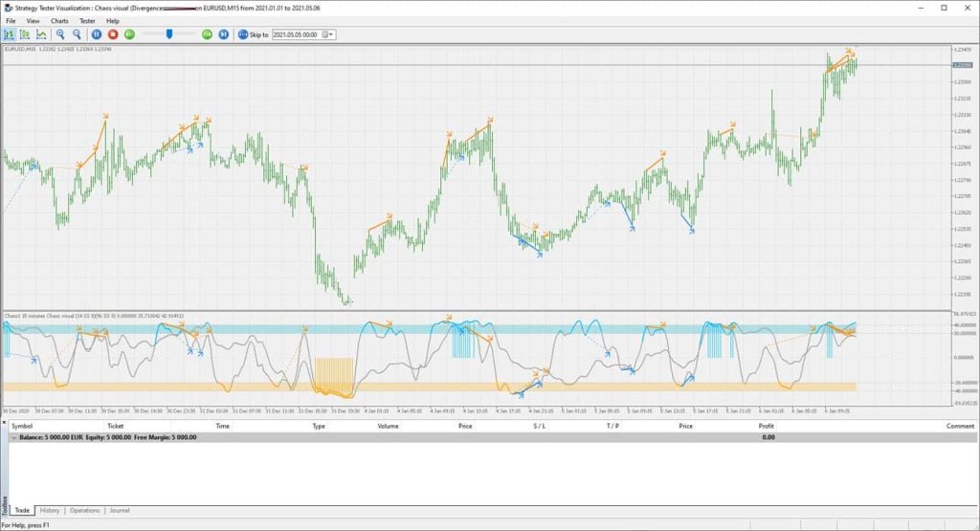The image size is (980, 531).
Task: Click the Skip to date field
Action: pyautogui.click(x=298, y=34)
